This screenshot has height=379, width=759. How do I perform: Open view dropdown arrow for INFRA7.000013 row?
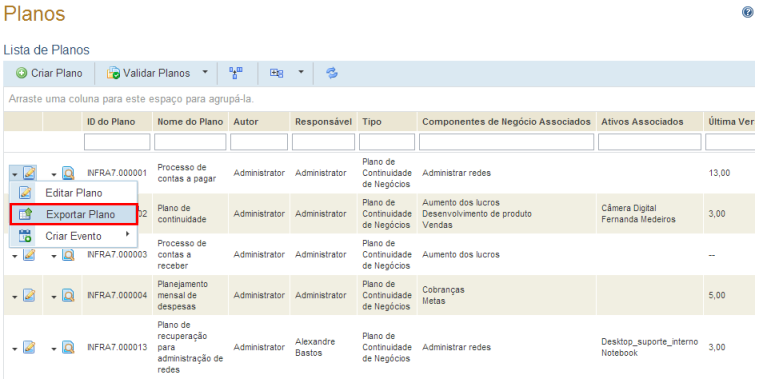[54, 348]
